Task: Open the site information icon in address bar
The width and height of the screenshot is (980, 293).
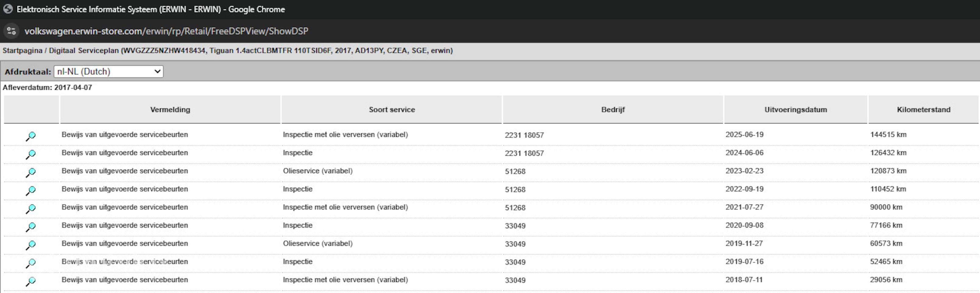Action: [x=11, y=31]
